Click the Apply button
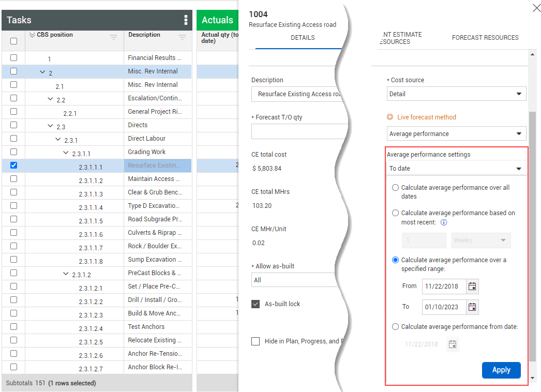Image resolution: width=541 pixels, height=392 pixels. click(501, 370)
